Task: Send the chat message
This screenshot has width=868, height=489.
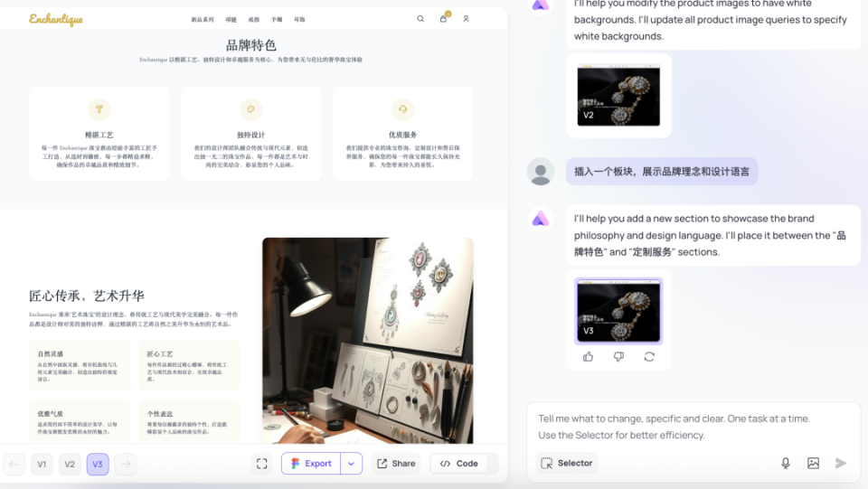Action: pos(840,463)
